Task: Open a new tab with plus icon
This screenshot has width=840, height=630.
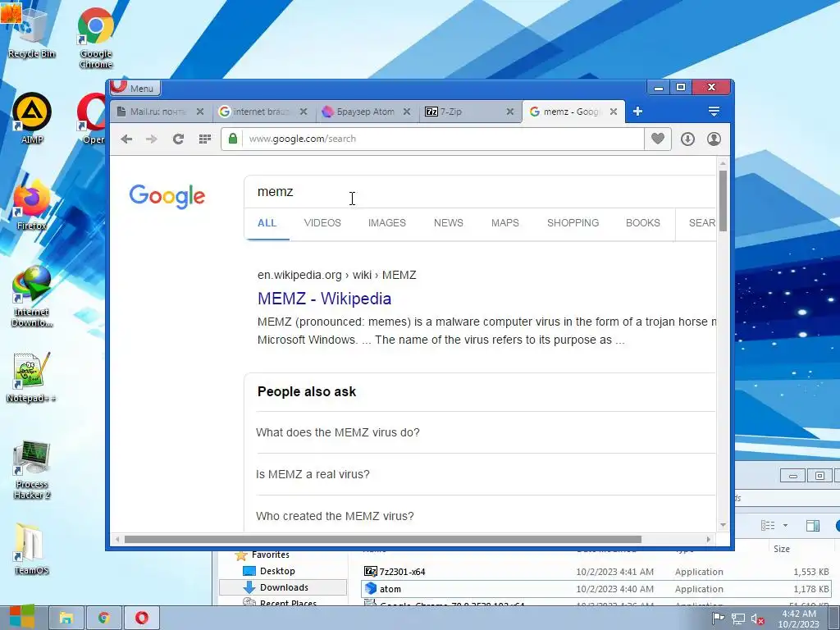Action: [x=637, y=112]
